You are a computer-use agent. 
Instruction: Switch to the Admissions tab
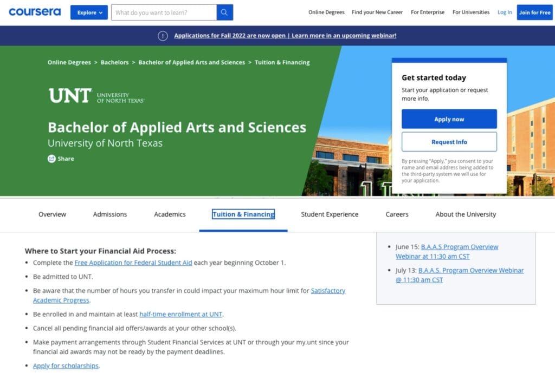[x=109, y=214]
